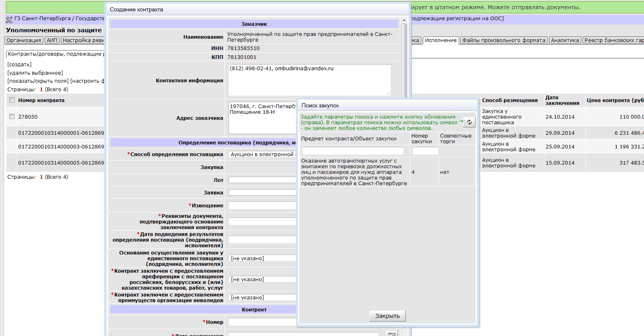Click the Совместные торги column header
Image resolution: width=644 pixels, height=336 pixels.
pos(456,139)
